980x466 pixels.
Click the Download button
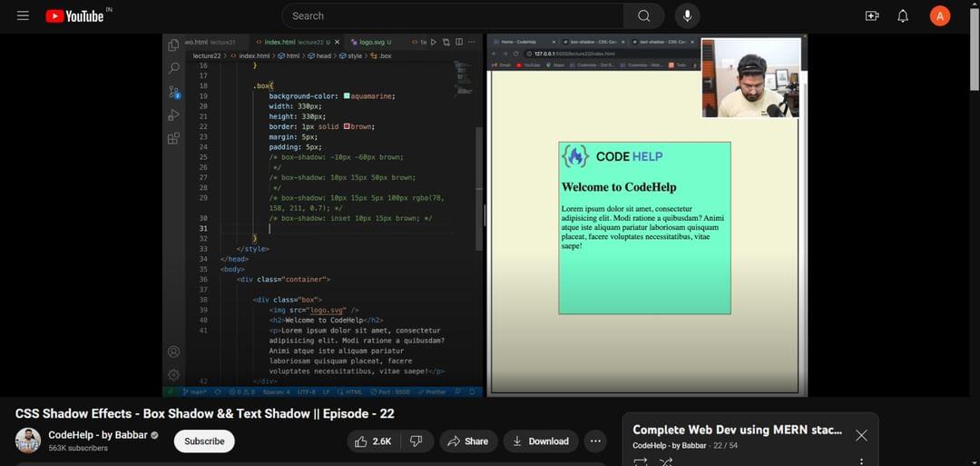point(541,441)
